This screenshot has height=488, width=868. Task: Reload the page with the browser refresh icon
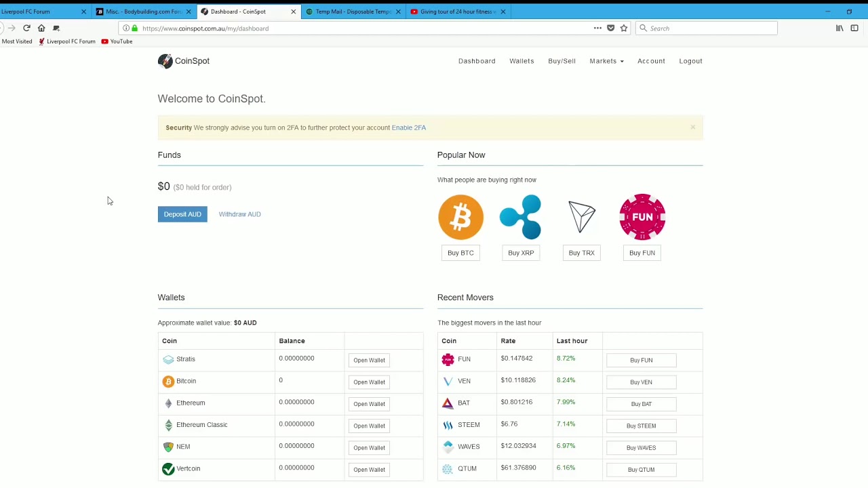[x=26, y=28]
